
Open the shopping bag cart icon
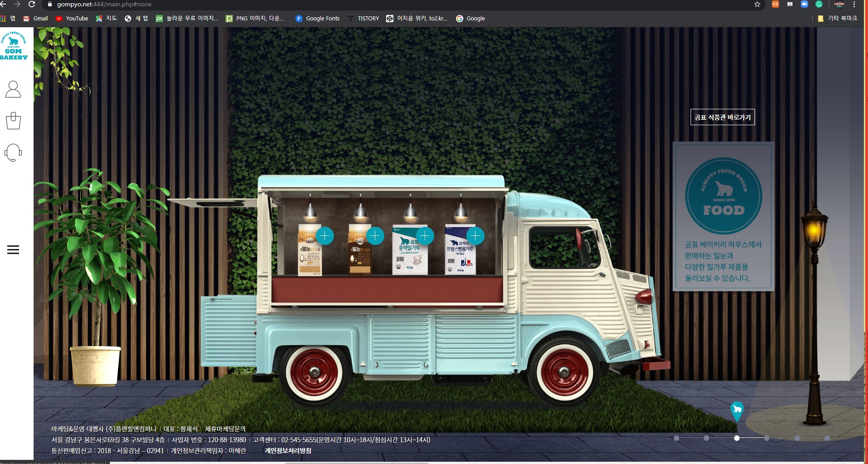[x=13, y=121]
